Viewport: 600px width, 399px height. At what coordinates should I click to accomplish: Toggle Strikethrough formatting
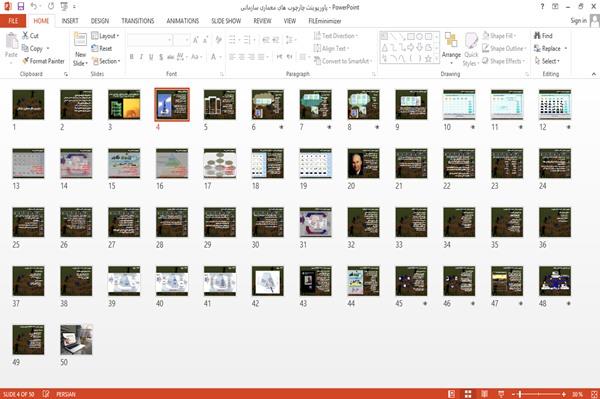click(x=171, y=57)
